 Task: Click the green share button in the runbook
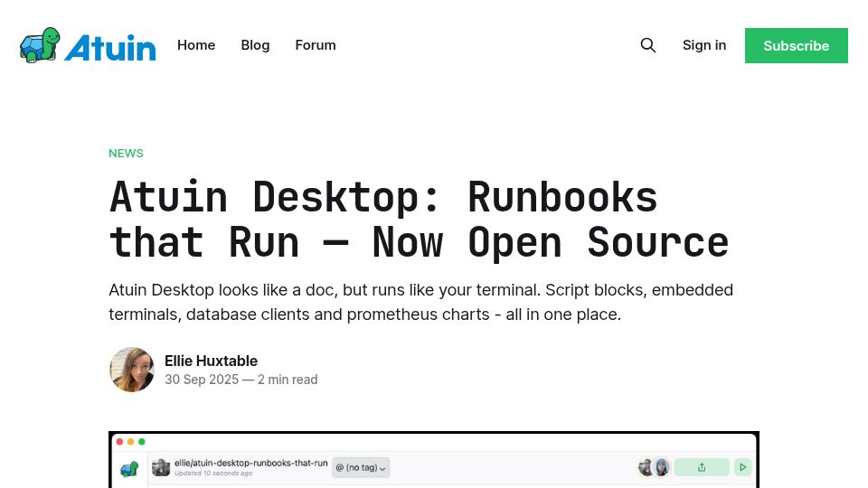coord(702,467)
